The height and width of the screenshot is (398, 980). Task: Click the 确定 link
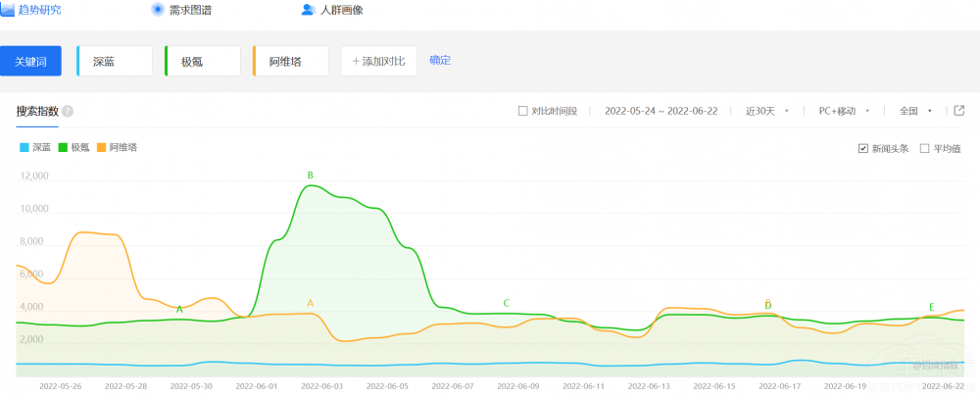(440, 60)
